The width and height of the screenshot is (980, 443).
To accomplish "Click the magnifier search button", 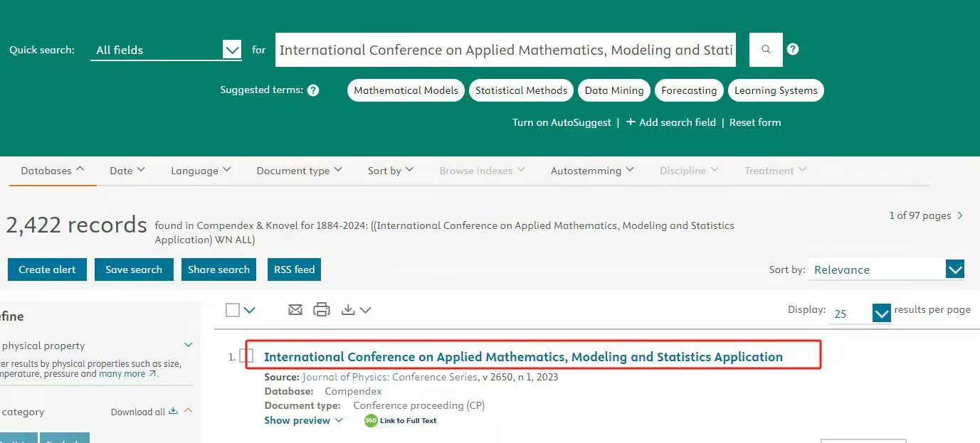I will (766, 50).
